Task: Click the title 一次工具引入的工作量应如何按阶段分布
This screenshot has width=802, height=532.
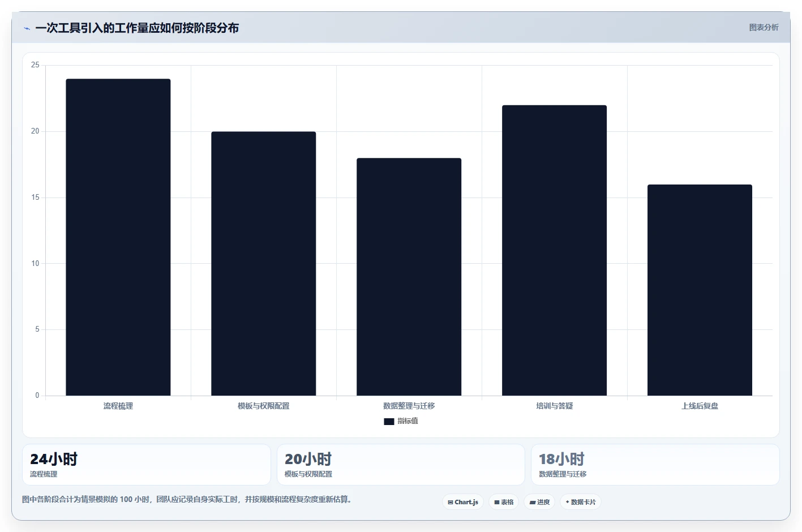Action: tap(137, 28)
